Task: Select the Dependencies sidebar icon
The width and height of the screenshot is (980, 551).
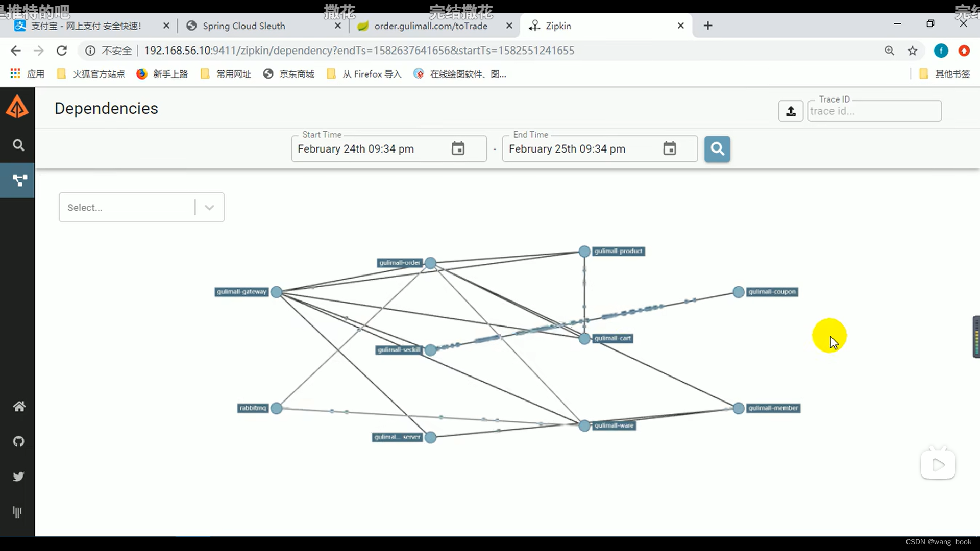Action: 19,180
